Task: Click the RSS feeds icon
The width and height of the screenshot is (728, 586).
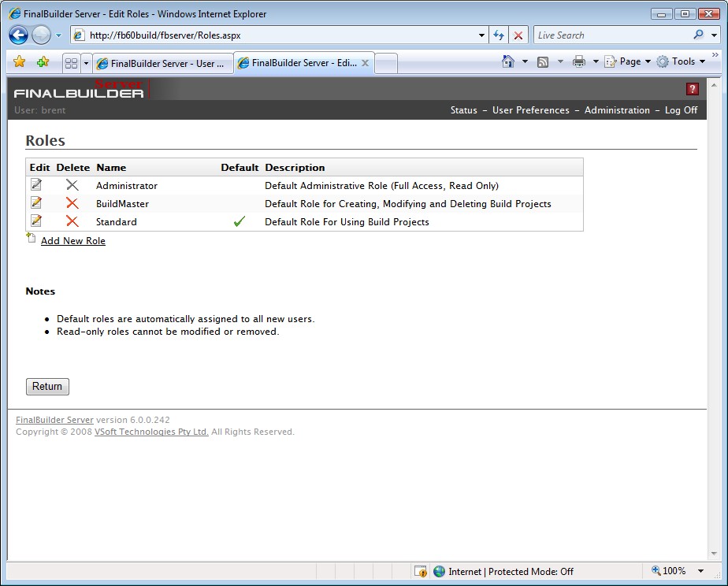Action: point(543,61)
